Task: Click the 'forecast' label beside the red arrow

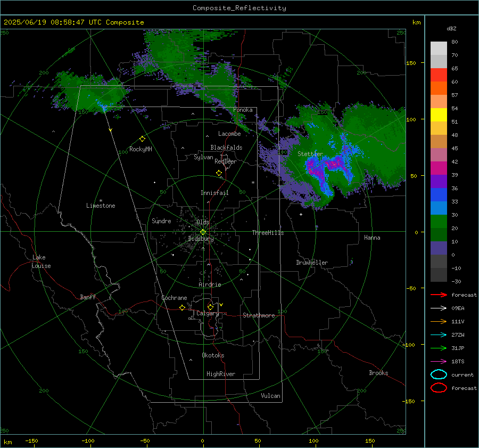Action: 464,295
